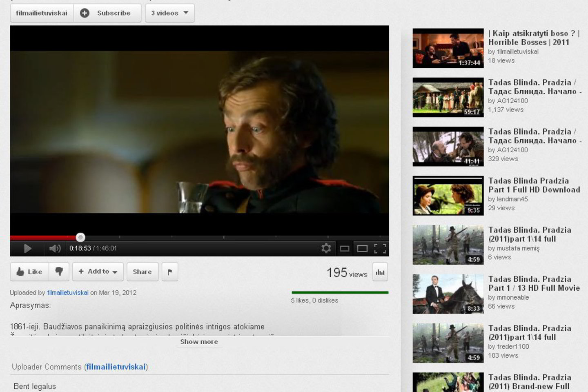Screen dimensions: 588x392
Task: Subscribe to filmailietuviskai channel
Action: [x=107, y=13]
